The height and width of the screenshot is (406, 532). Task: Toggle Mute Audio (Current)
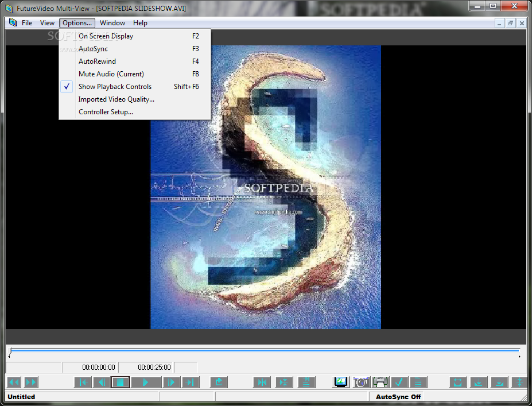[135, 74]
